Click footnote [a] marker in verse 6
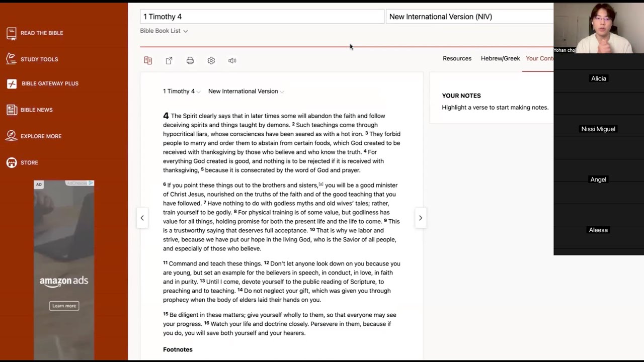This screenshot has height=362, width=644. (321, 184)
